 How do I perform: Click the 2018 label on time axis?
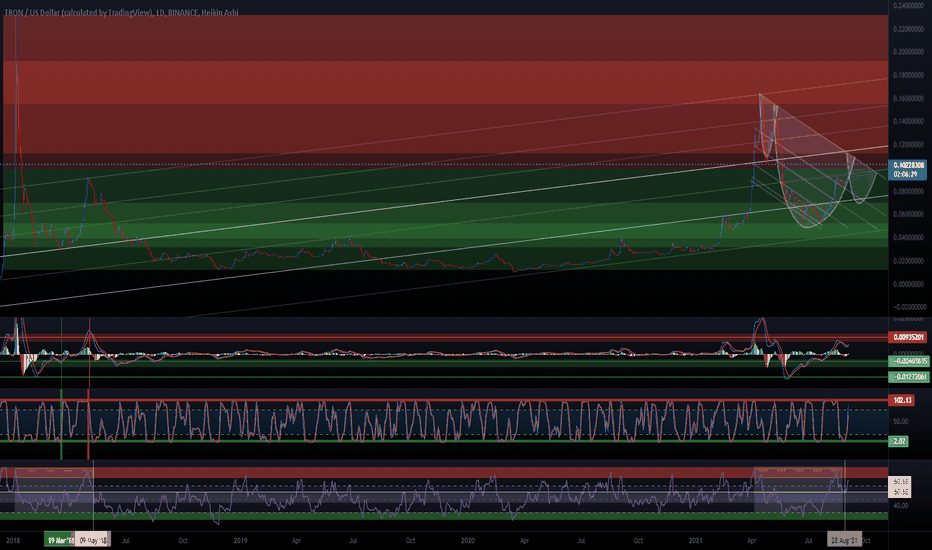[13, 540]
